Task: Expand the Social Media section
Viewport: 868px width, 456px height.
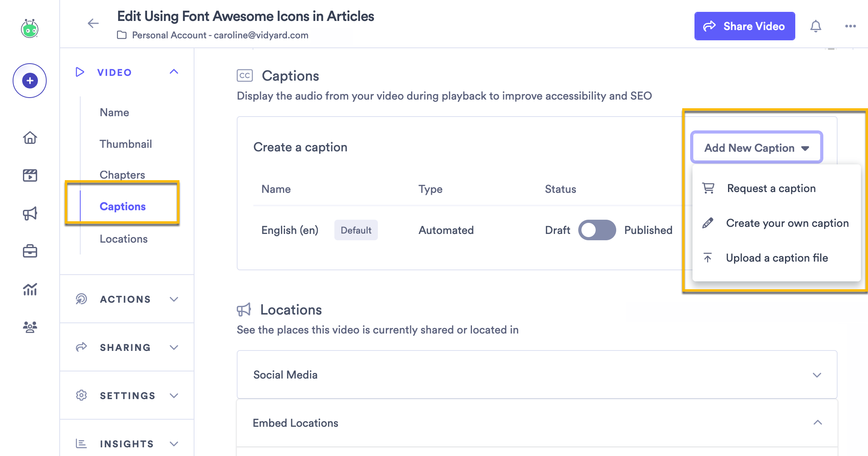Action: coord(817,375)
